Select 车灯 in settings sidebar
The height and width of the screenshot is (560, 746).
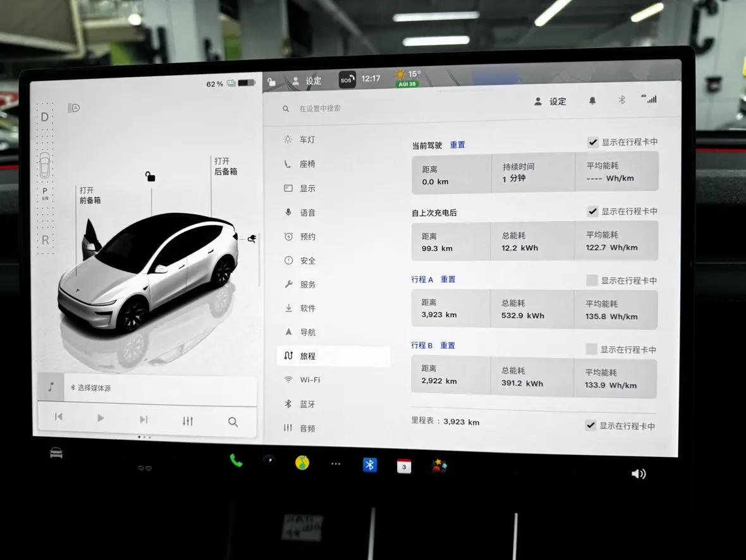point(307,140)
